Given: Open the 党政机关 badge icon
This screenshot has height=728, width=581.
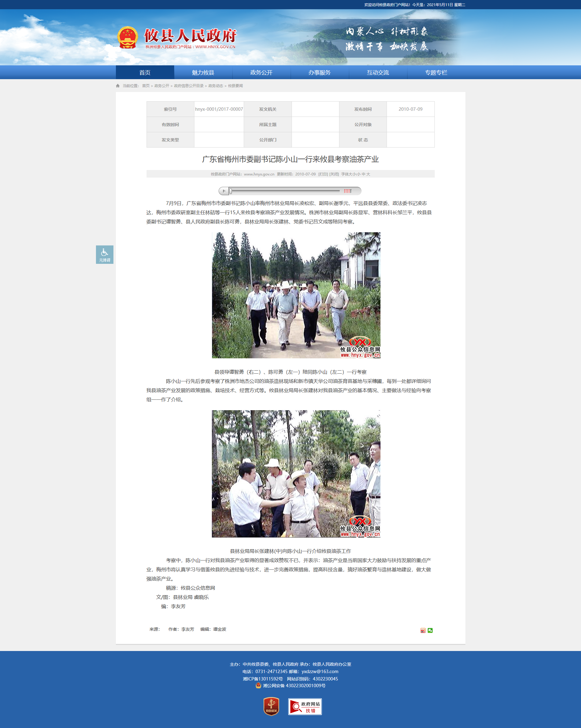Looking at the screenshot, I should (271, 707).
